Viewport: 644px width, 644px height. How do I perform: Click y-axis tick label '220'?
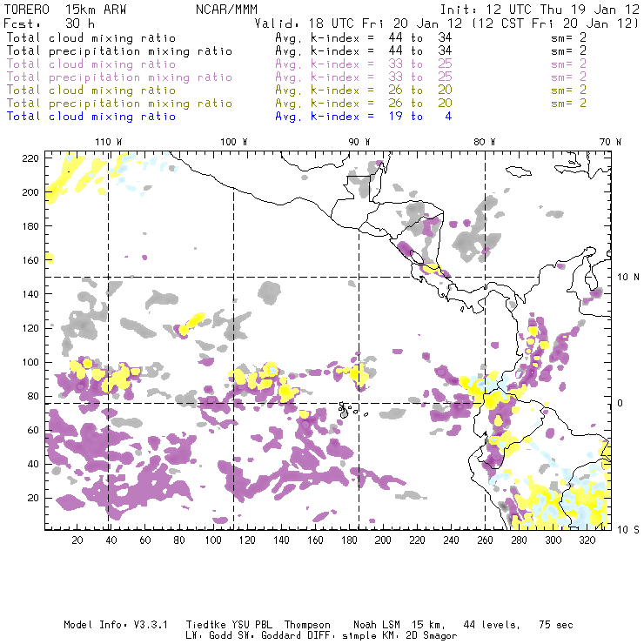(x=30, y=158)
